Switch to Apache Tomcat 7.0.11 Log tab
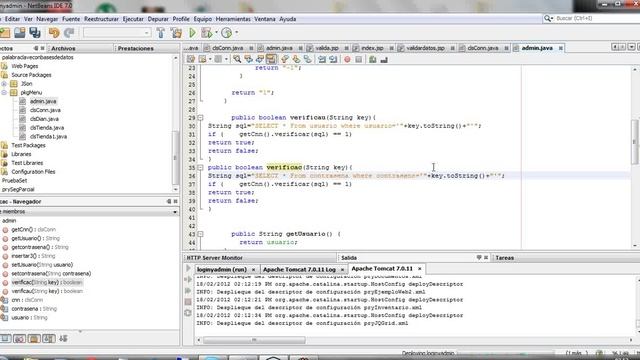 pos(299,269)
